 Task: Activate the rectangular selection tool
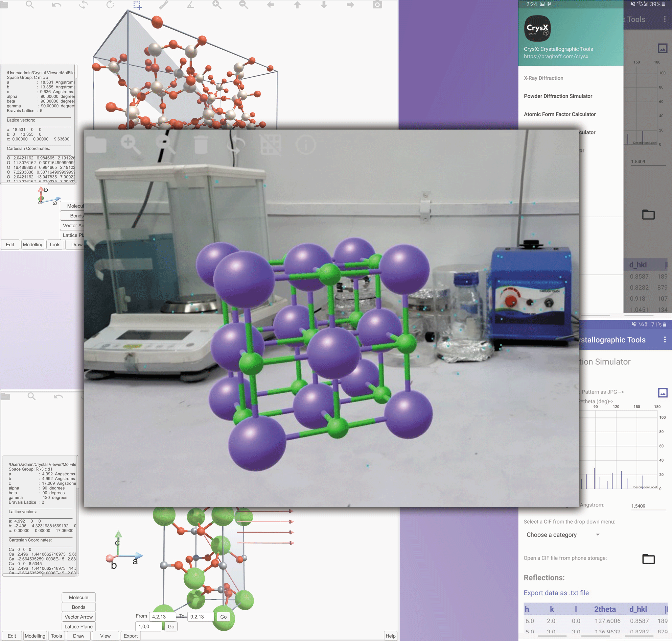[137, 5]
